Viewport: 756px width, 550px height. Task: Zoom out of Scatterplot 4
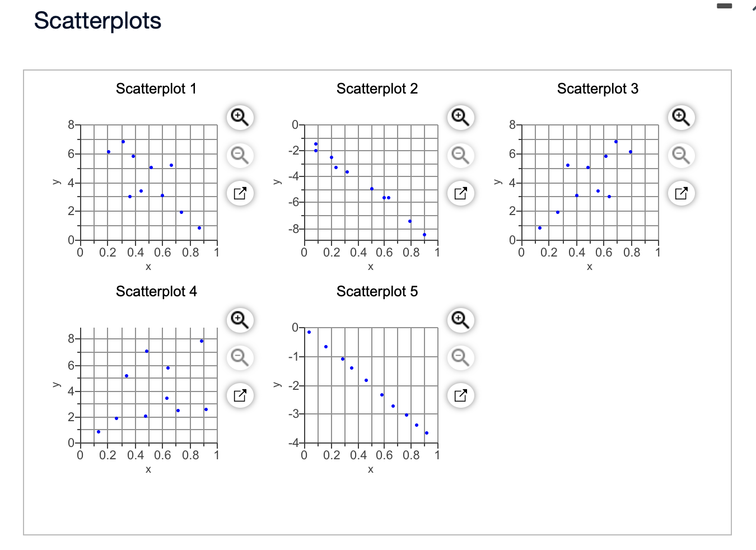point(239,357)
